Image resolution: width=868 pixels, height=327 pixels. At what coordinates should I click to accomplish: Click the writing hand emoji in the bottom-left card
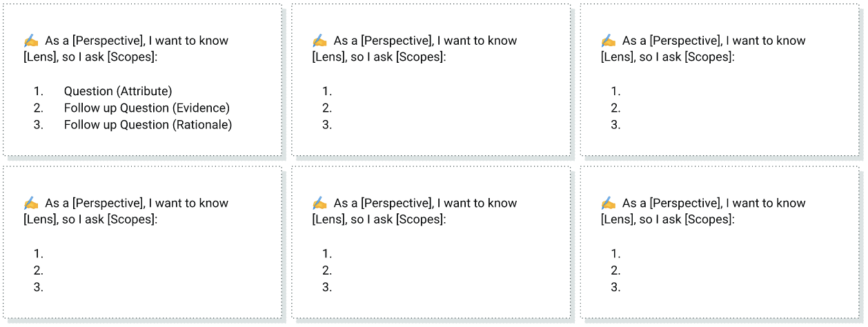(31, 204)
